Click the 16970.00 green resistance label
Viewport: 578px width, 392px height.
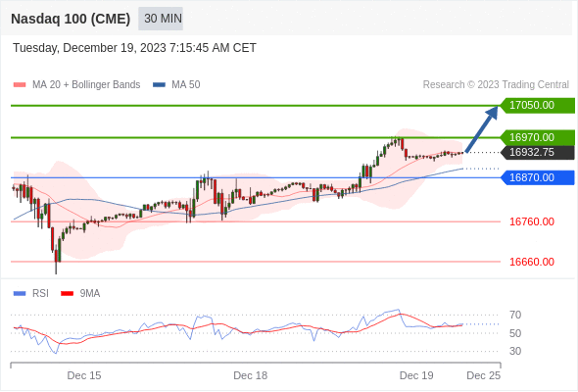(537, 137)
